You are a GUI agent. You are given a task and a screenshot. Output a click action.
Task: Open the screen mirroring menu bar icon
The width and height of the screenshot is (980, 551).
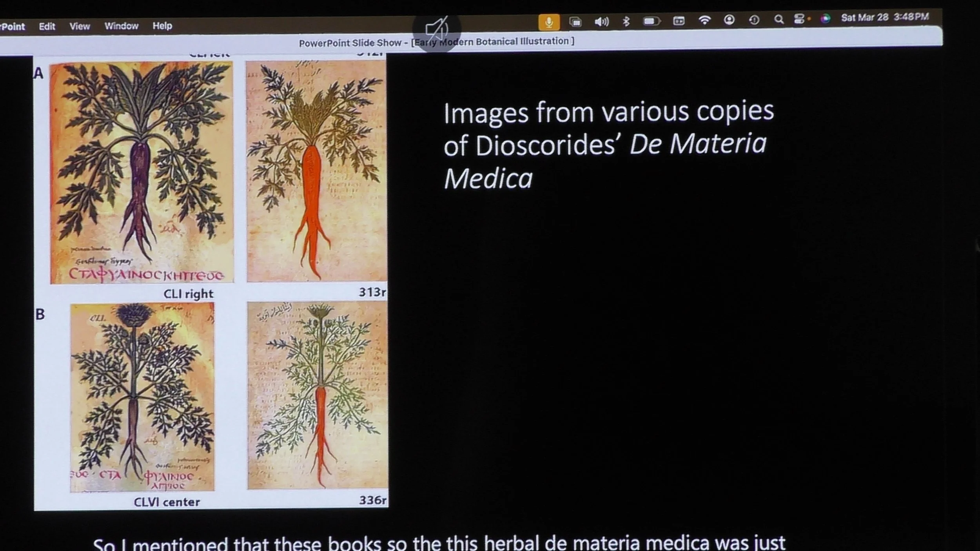pyautogui.click(x=575, y=22)
